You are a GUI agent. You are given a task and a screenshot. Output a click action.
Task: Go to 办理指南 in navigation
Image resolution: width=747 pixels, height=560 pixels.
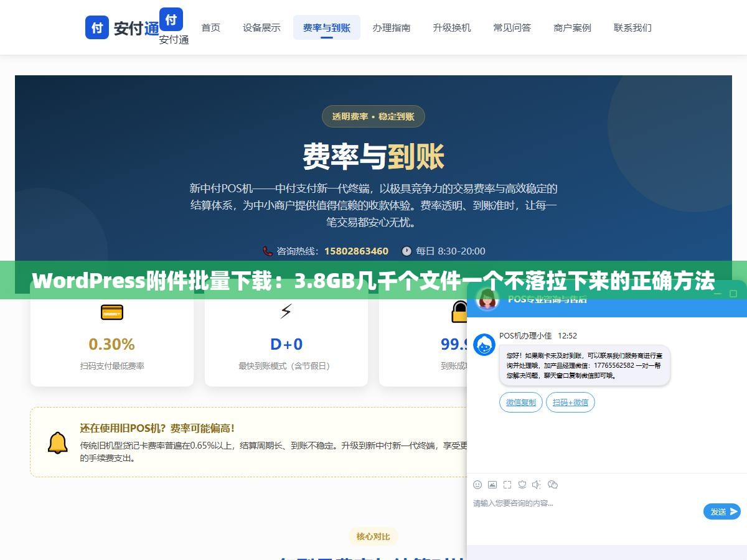coord(392,27)
